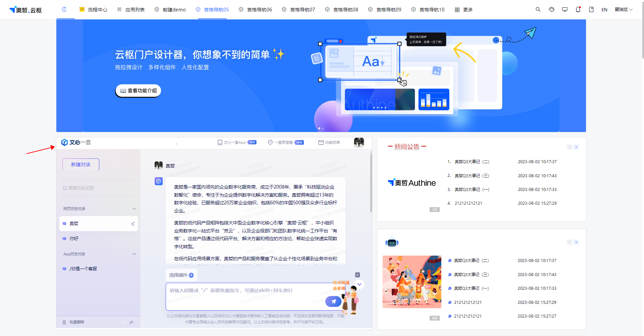Open news item 1 奥哲Q3大事记（二）
This screenshot has height=336, width=644.
(472, 161)
